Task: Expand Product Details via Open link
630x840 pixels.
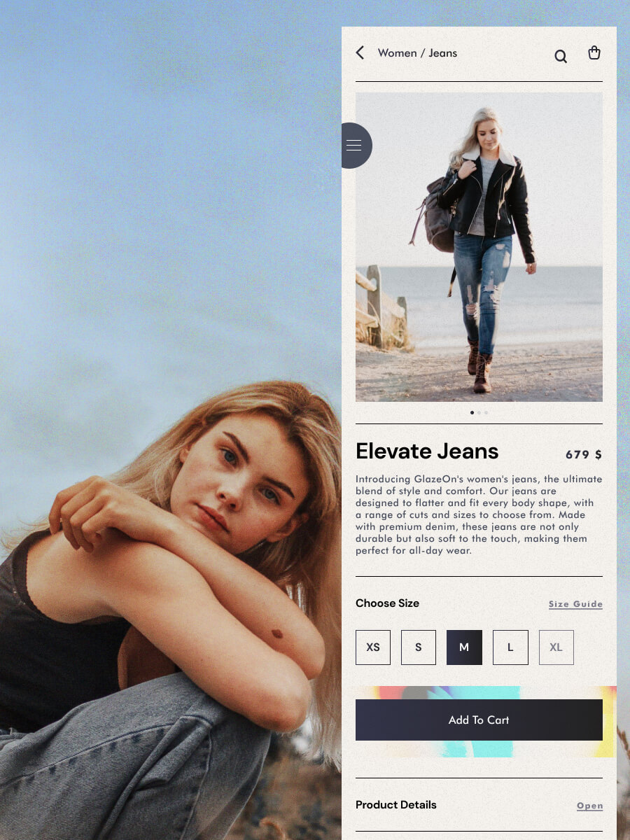Action: 589,806
